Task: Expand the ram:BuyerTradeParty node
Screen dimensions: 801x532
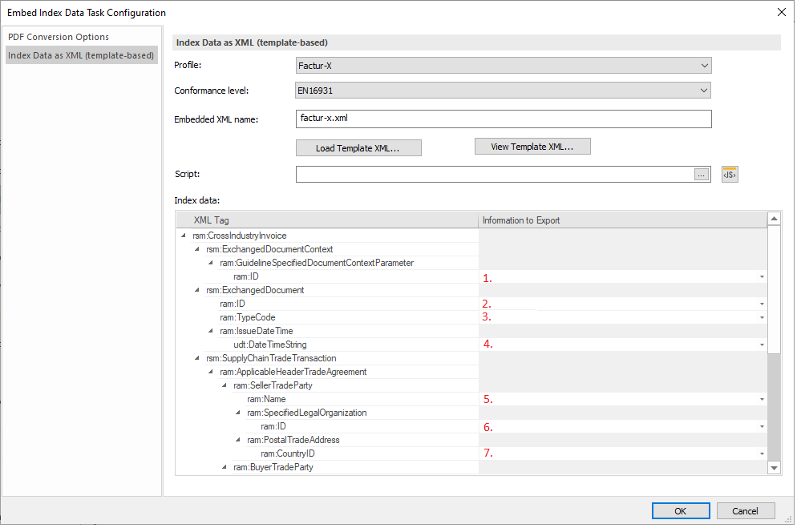Action: [225, 467]
